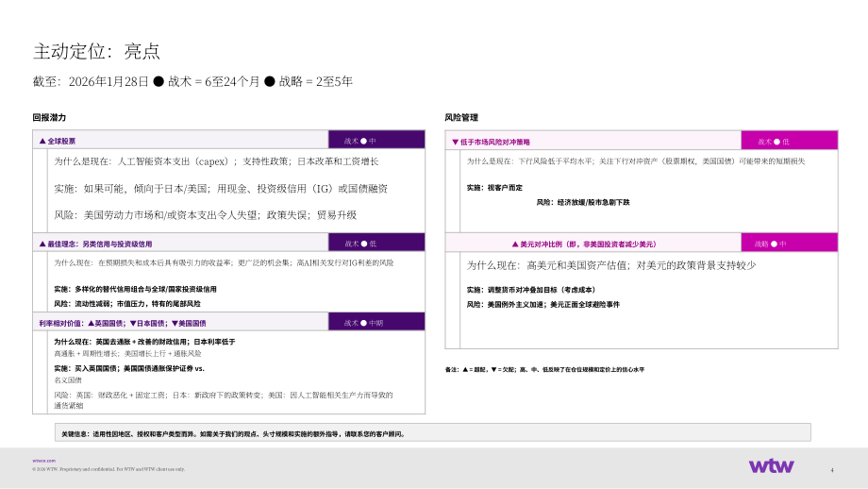Select the 最佳理念：另类信用与投资级信用 header
The width and height of the screenshot is (868, 489).
coord(180,244)
